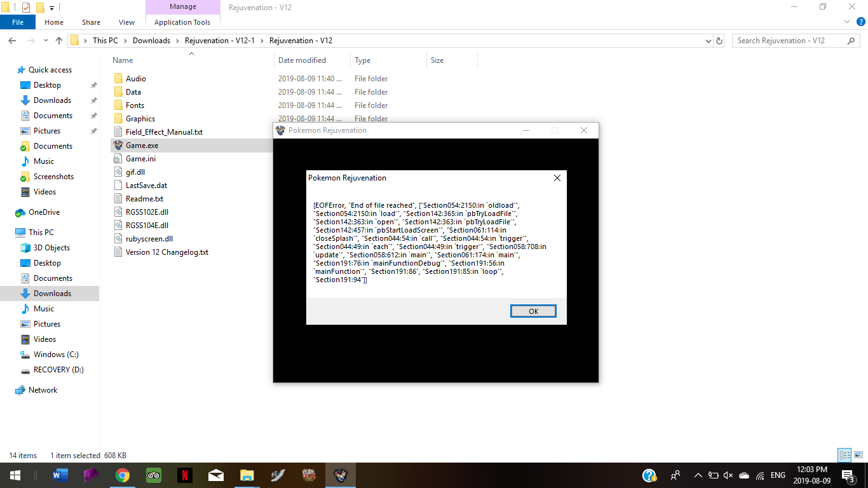Sort files by Date modified column
The image size is (868, 488).
pos(302,60)
